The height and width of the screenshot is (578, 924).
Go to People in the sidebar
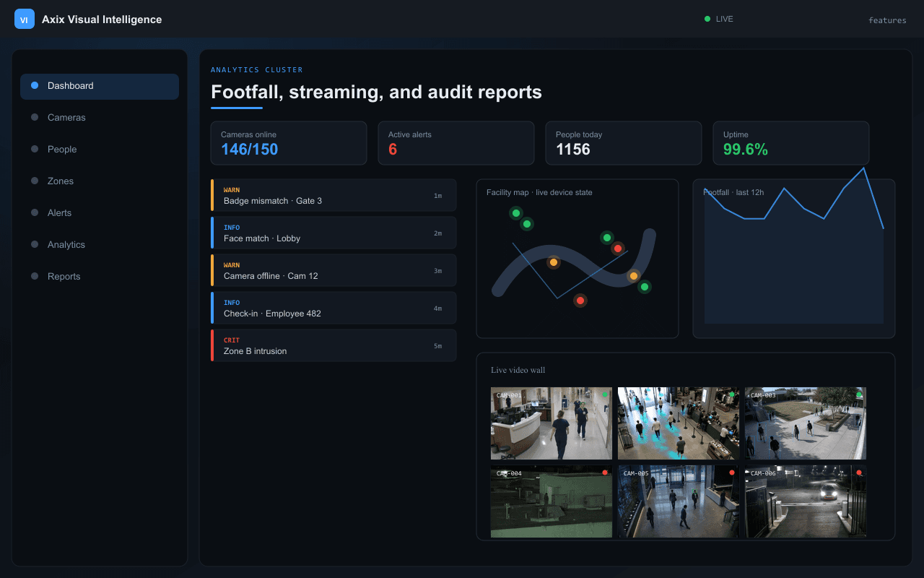click(100, 150)
